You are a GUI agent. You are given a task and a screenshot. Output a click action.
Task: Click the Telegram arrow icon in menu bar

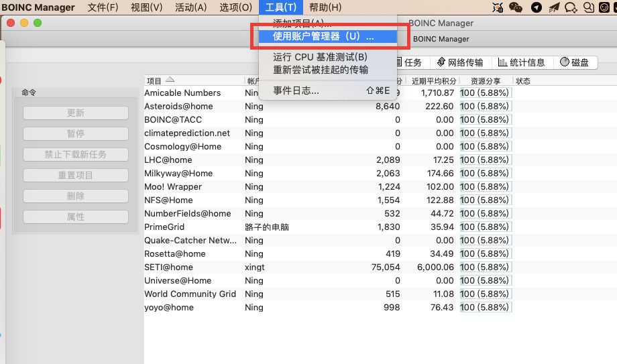[x=537, y=7]
